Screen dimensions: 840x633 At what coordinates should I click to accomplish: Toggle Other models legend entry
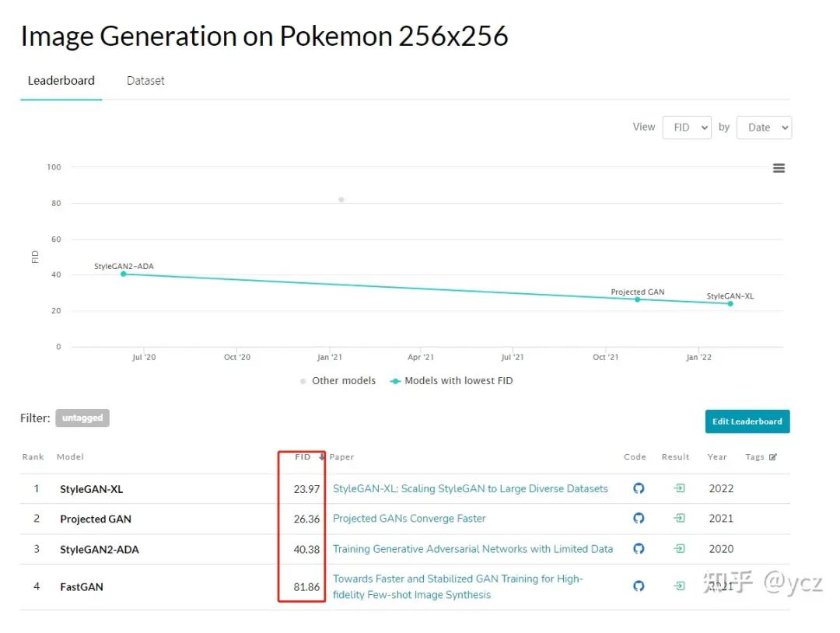338,381
